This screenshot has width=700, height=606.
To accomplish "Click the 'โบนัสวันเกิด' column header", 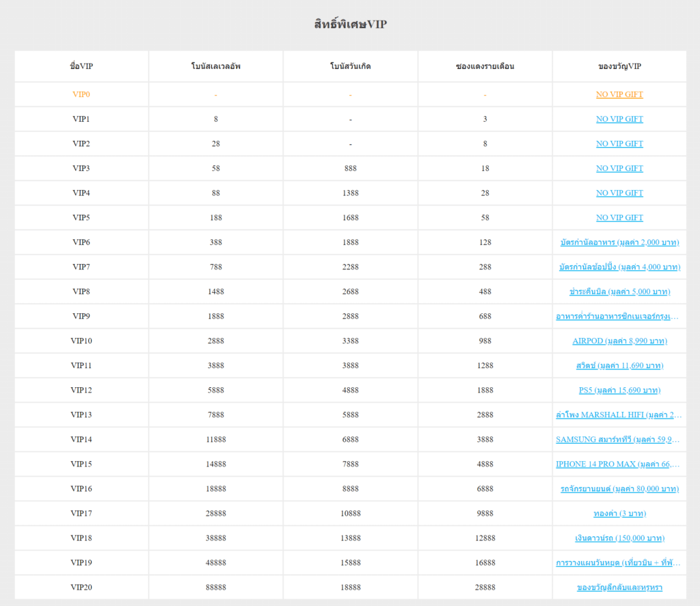I will tap(351, 66).
